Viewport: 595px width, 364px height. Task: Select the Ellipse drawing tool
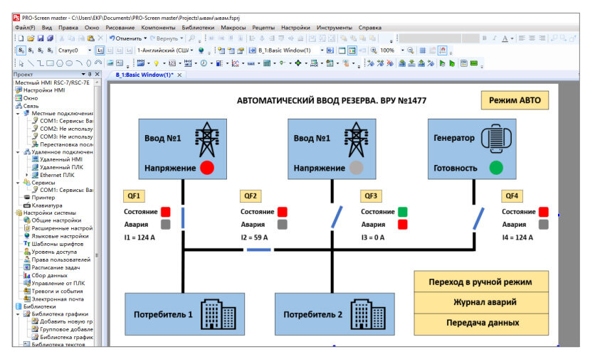[69, 63]
